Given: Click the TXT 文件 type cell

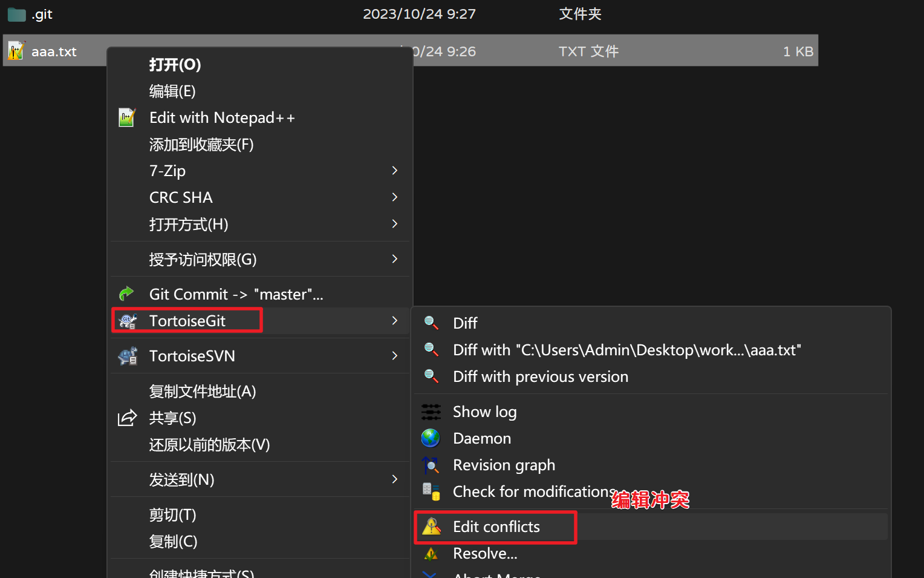Looking at the screenshot, I should point(588,51).
